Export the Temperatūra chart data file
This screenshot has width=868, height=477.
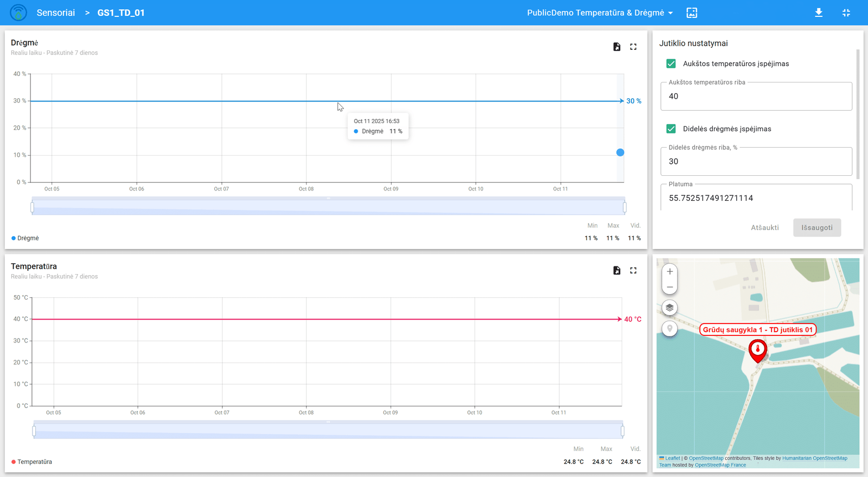[617, 270]
